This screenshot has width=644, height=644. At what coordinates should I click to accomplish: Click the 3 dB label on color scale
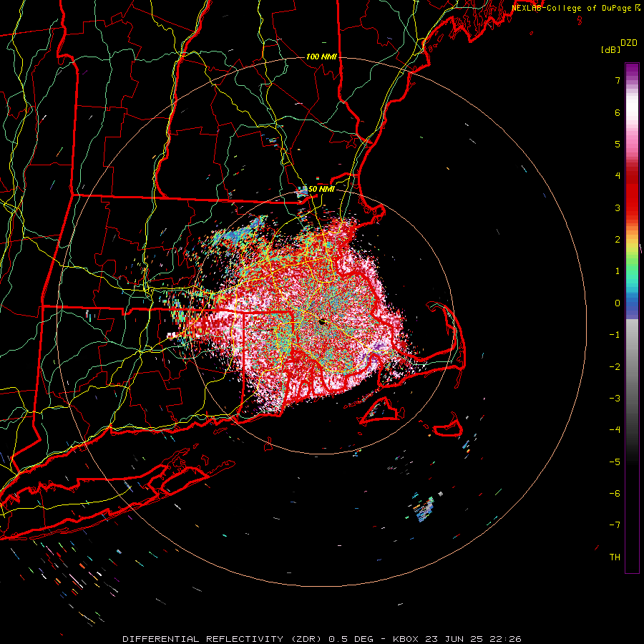click(618, 208)
